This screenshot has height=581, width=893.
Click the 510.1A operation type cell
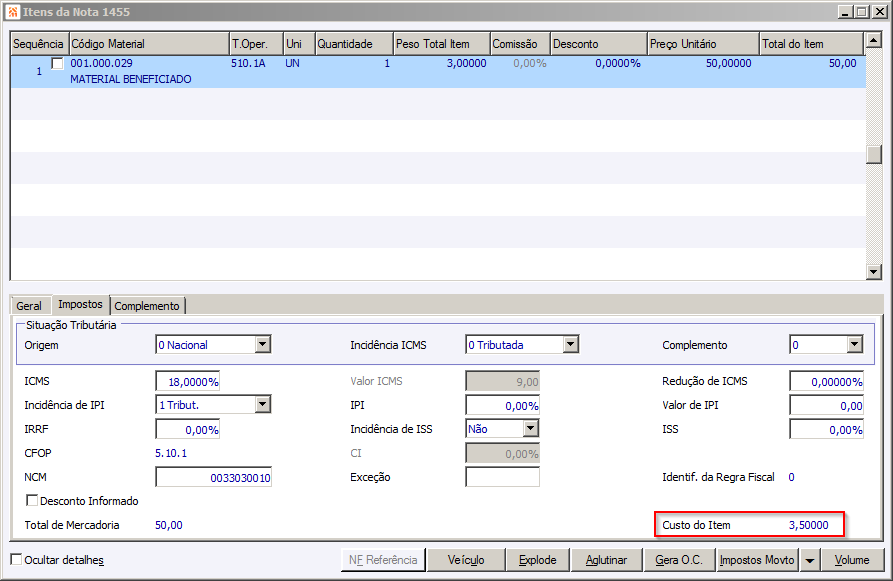[248, 63]
